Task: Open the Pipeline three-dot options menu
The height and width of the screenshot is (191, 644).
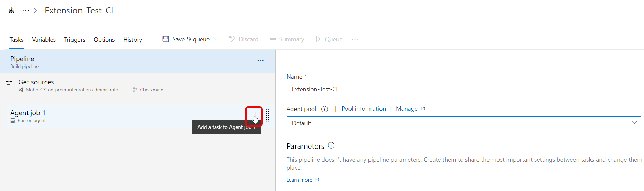Action: click(x=260, y=61)
